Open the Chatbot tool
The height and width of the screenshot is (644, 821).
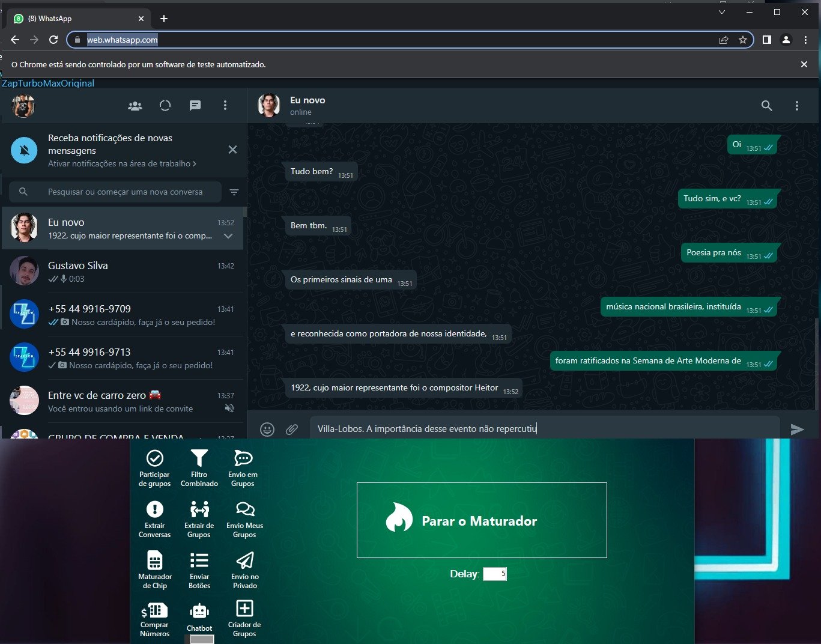(x=199, y=618)
